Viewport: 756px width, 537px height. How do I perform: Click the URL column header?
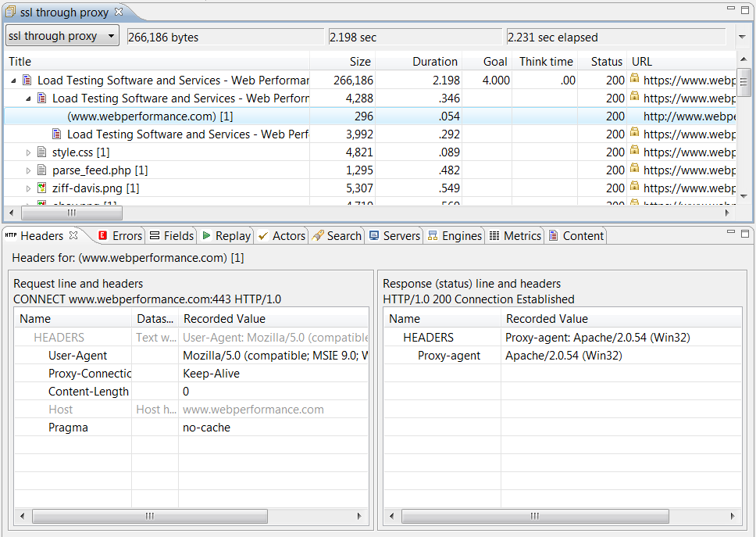682,61
